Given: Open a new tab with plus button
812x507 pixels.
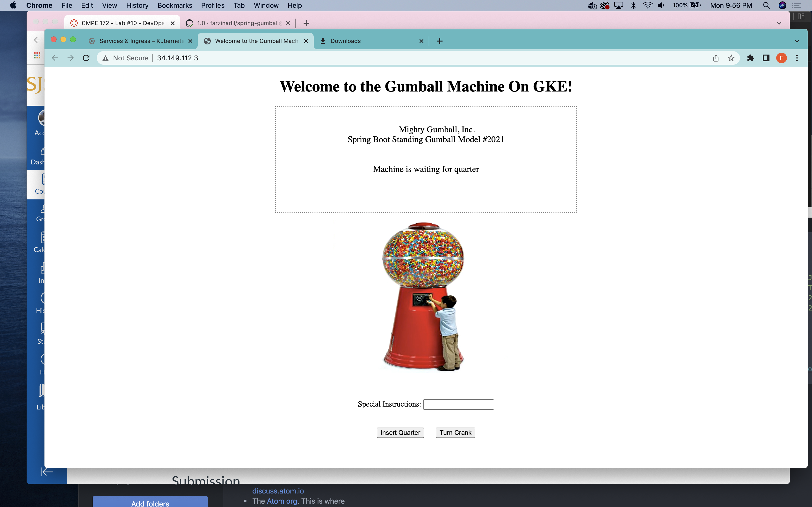Looking at the screenshot, I should (x=440, y=41).
